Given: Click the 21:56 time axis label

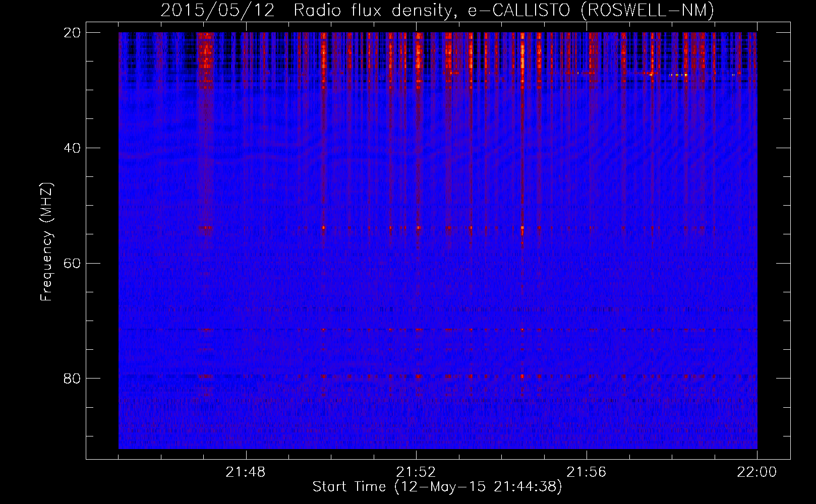Looking at the screenshot, I should point(587,472).
